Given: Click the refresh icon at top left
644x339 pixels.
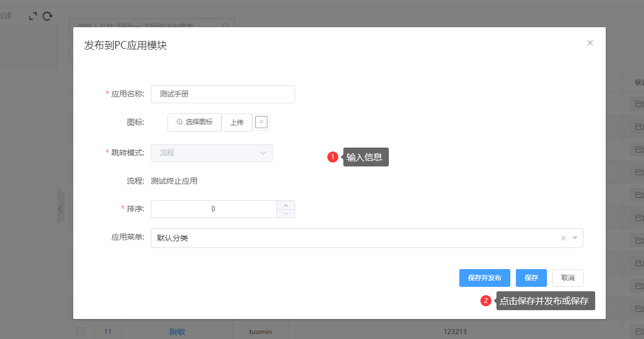Looking at the screenshot, I should 48,16.
